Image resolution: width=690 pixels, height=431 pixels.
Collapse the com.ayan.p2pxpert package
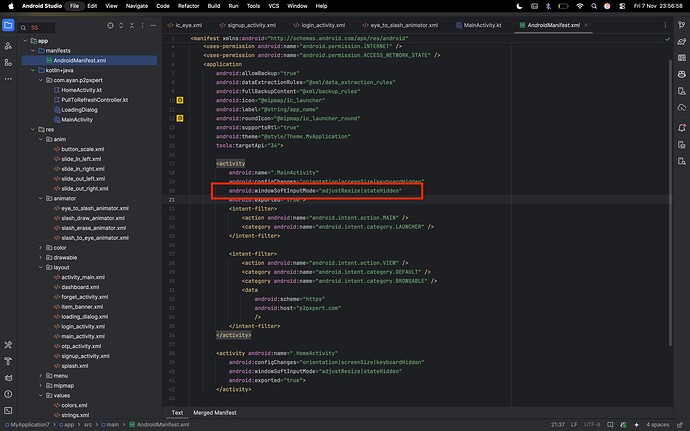(40, 80)
